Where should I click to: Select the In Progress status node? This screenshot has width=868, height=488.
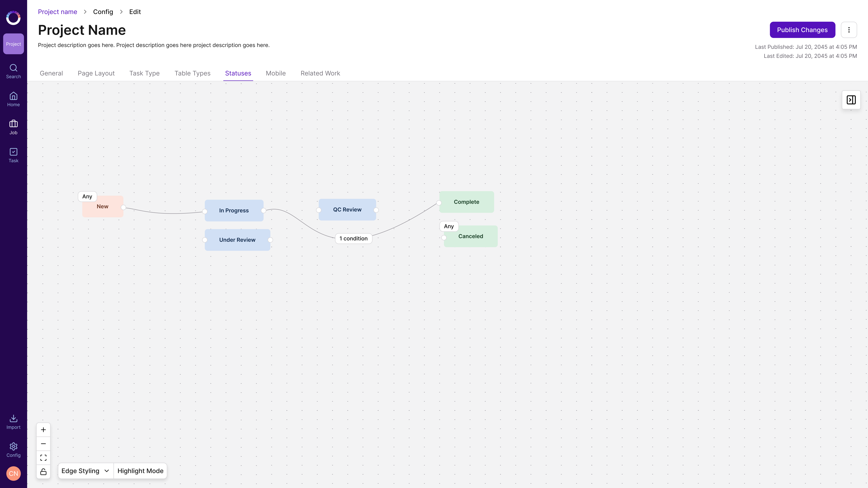click(x=234, y=211)
